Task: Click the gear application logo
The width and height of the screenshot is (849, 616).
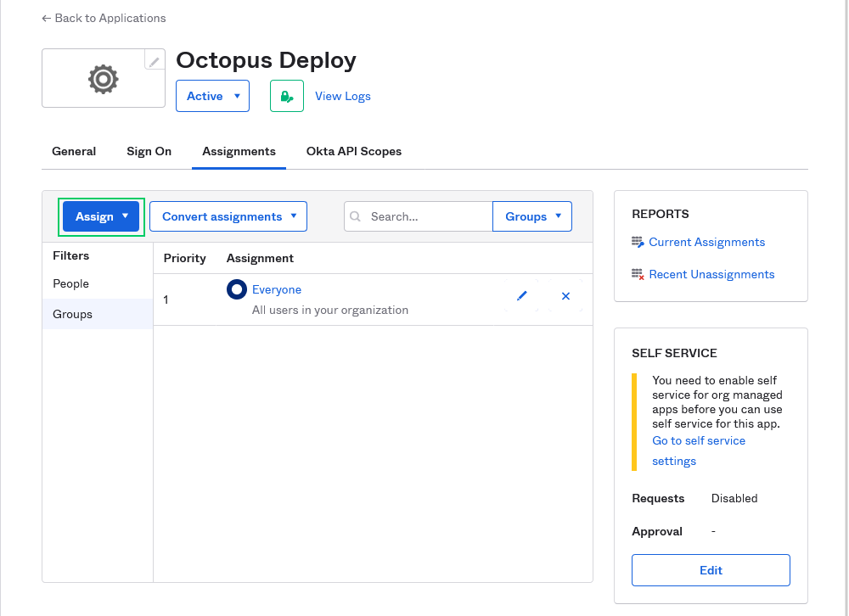Action: pos(103,79)
